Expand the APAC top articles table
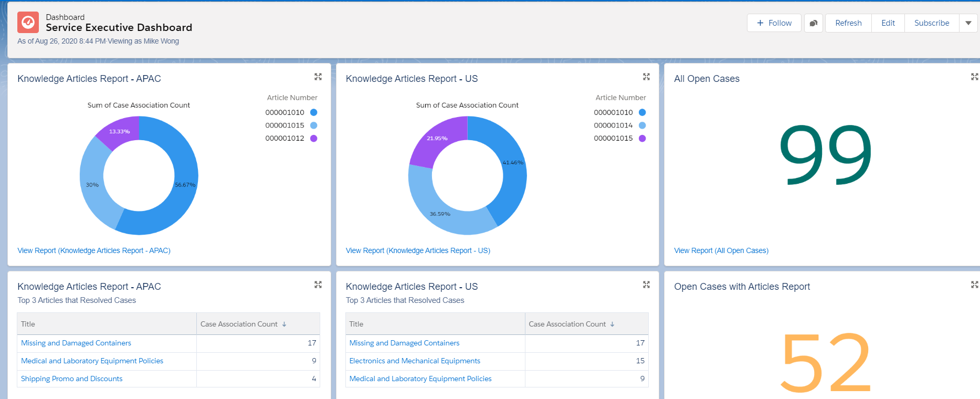This screenshot has height=399, width=980. click(x=318, y=285)
